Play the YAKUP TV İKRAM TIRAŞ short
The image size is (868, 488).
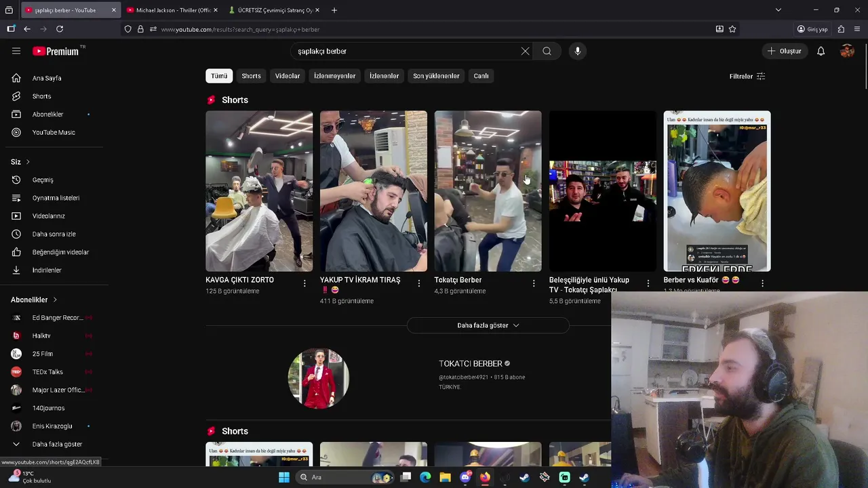(x=374, y=191)
